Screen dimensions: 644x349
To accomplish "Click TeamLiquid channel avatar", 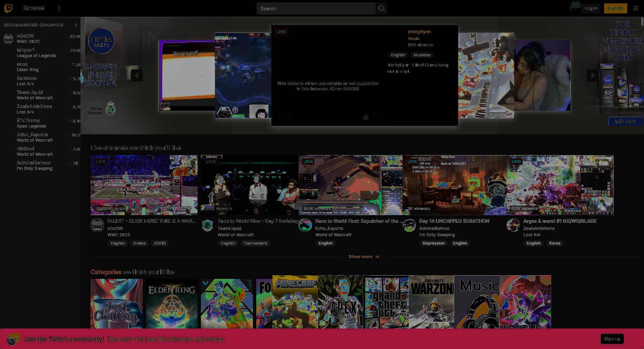I will pyautogui.click(x=208, y=225).
